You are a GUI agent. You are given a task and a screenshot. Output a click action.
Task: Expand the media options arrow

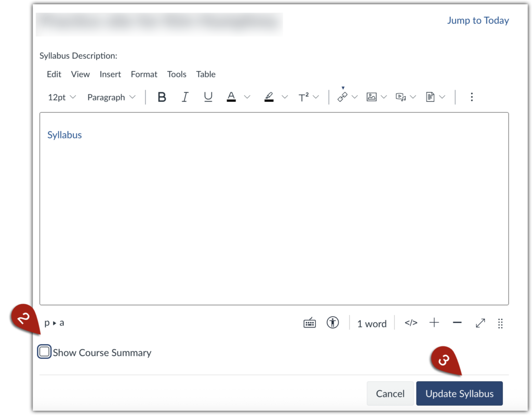pos(413,97)
